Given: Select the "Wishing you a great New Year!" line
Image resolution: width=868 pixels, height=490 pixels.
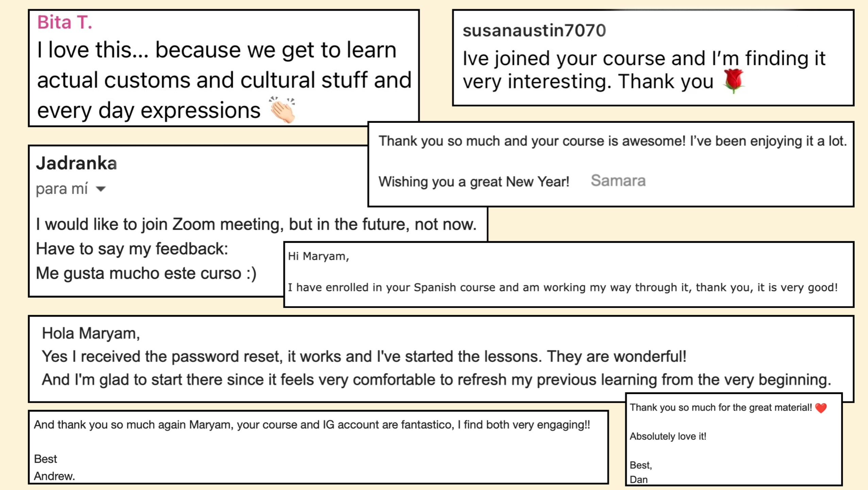Looking at the screenshot, I should tap(473, 182).
